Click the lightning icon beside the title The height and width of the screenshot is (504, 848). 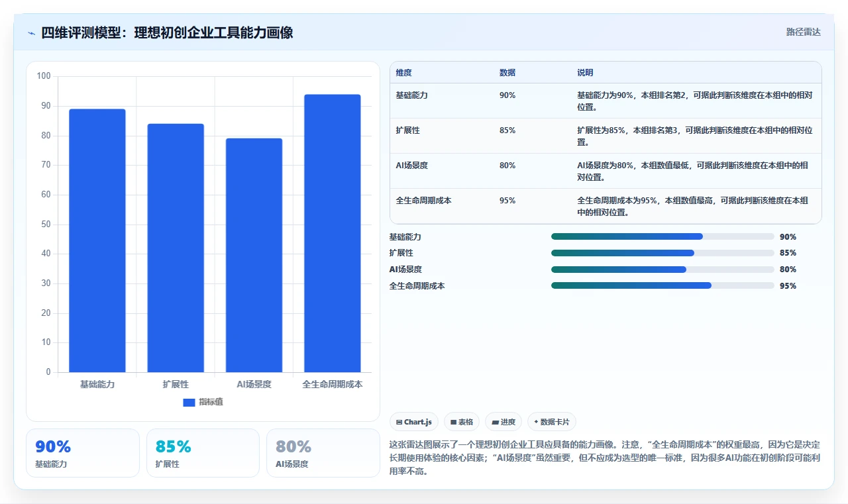(x=31, y=32)
